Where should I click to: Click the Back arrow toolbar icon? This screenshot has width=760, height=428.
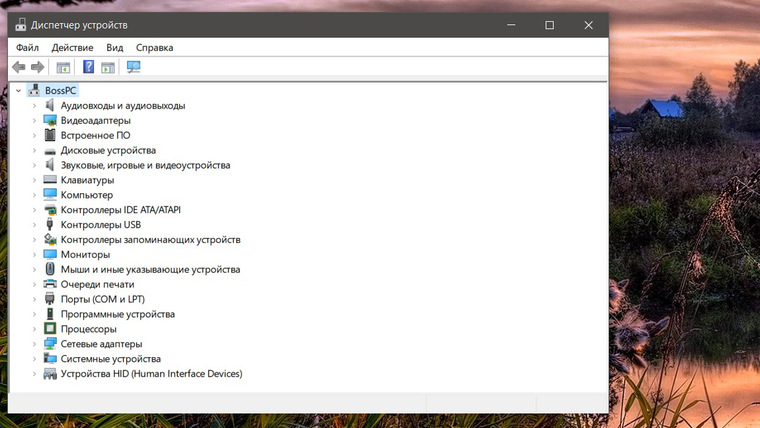tap(19, 67)
